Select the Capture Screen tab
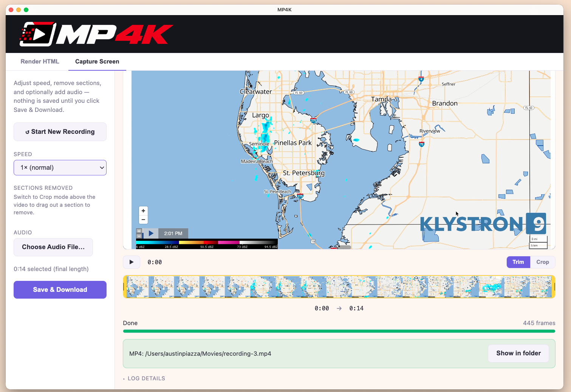The image size is (571, 392). (97, 62)
